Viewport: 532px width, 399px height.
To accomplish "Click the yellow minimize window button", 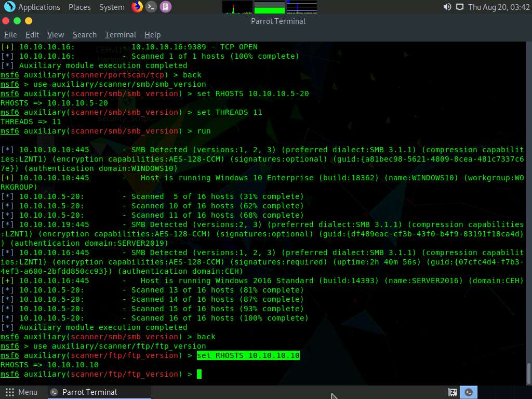I will coord(29,21).
